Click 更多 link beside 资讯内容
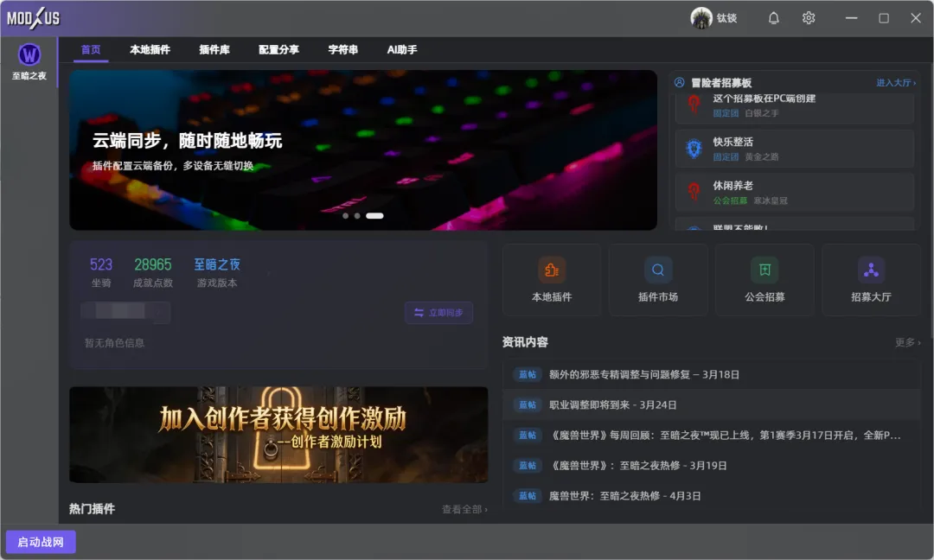This screenshot has width=934, height=560. pos(908,342)
